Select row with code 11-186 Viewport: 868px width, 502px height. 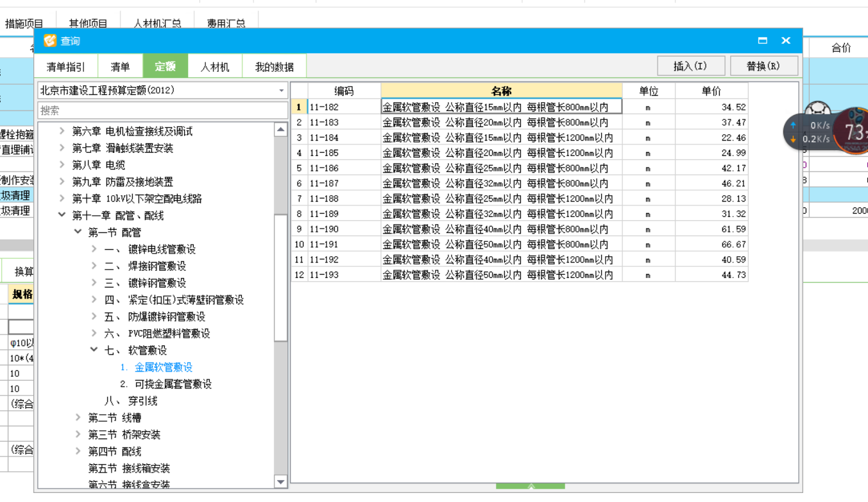pos(520,168)
